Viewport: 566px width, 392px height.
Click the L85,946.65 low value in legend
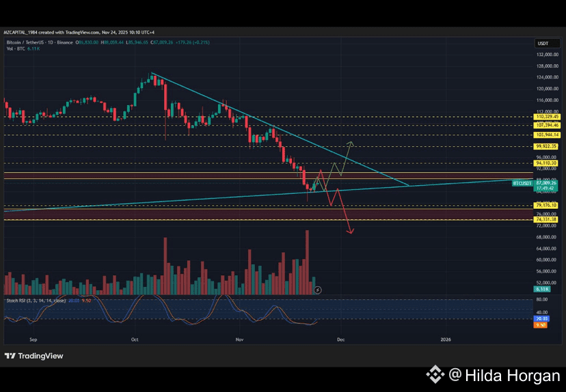[x=137, y=42]
